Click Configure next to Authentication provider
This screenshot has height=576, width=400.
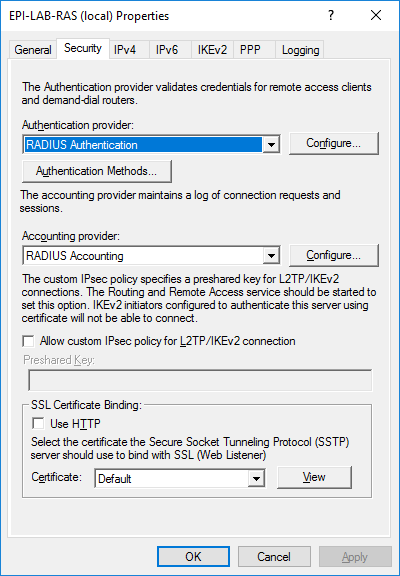point(334,143)
